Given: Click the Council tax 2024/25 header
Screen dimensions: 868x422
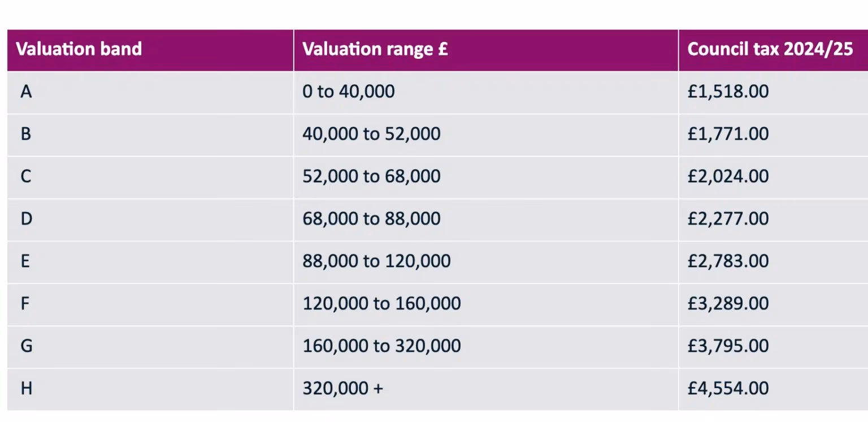Looking at the screenshot, I should pyautogui.click(x=770, y=49).
